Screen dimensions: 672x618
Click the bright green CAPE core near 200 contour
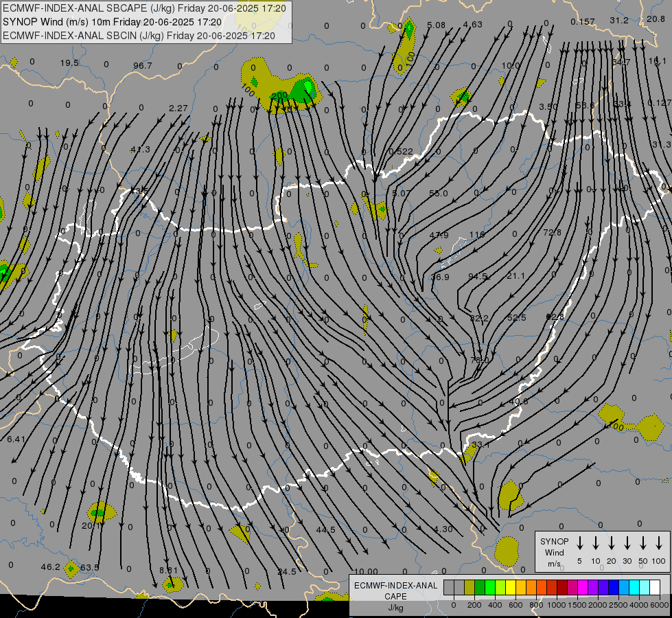click(x=309, y=86)
